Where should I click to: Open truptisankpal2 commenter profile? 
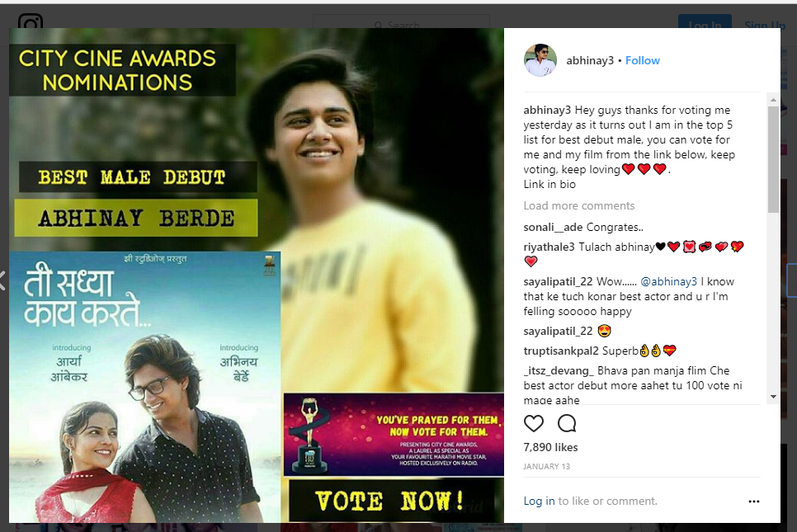pos(561,351)
